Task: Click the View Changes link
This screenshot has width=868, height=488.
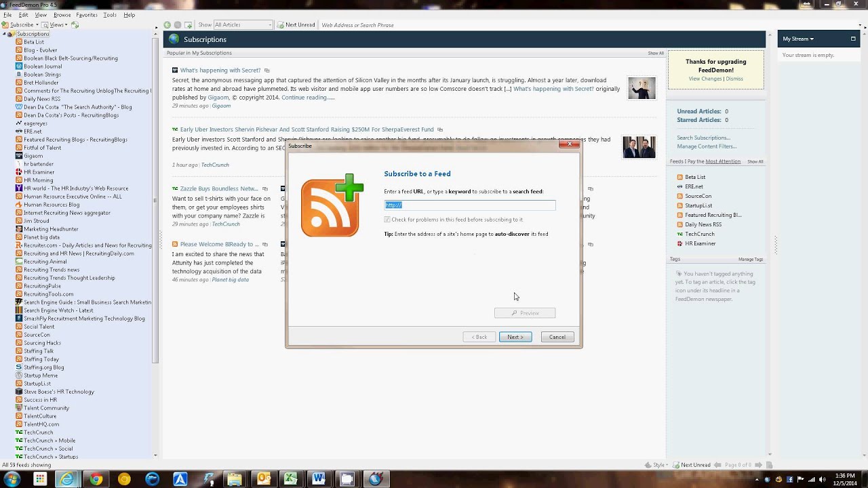Action: (705, 79)
